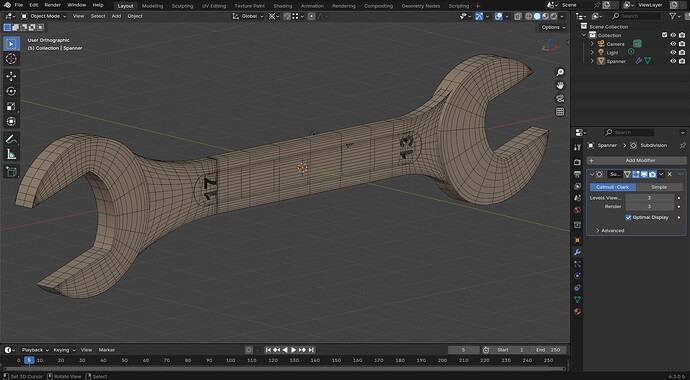Open the Object Data mesh properties tab
The width and height of the screenshot is (690, 380).
577,300
